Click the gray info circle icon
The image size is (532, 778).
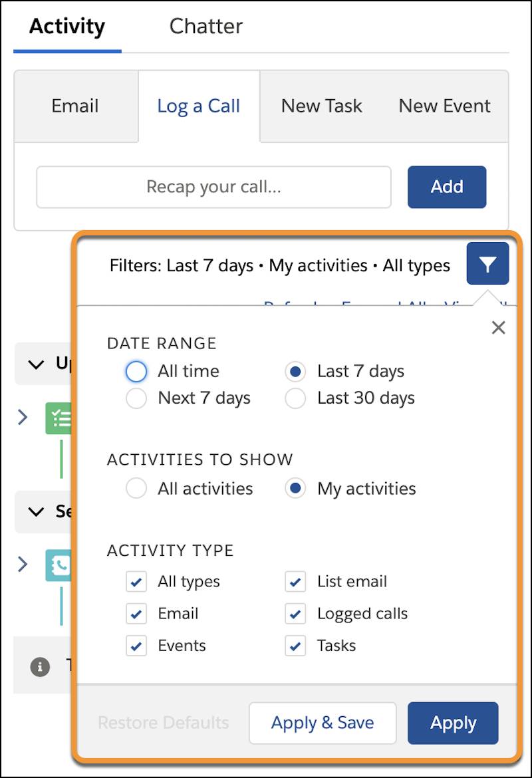[40, 666]
